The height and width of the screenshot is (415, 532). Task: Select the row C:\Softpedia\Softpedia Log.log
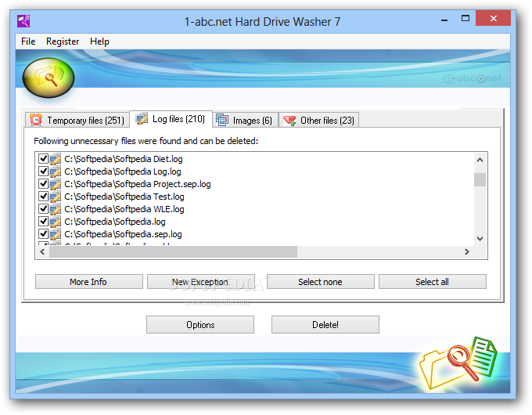(123, 171)
